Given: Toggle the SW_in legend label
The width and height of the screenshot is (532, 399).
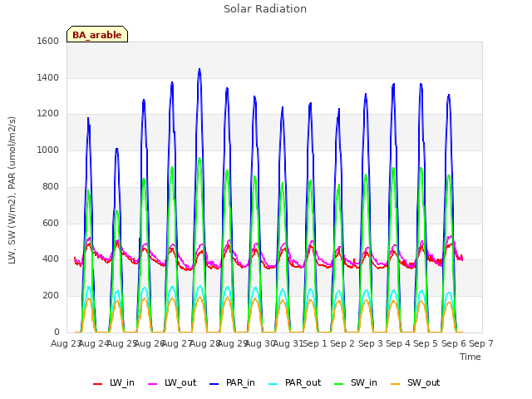Looking at the screenshot, I should 364,382.
